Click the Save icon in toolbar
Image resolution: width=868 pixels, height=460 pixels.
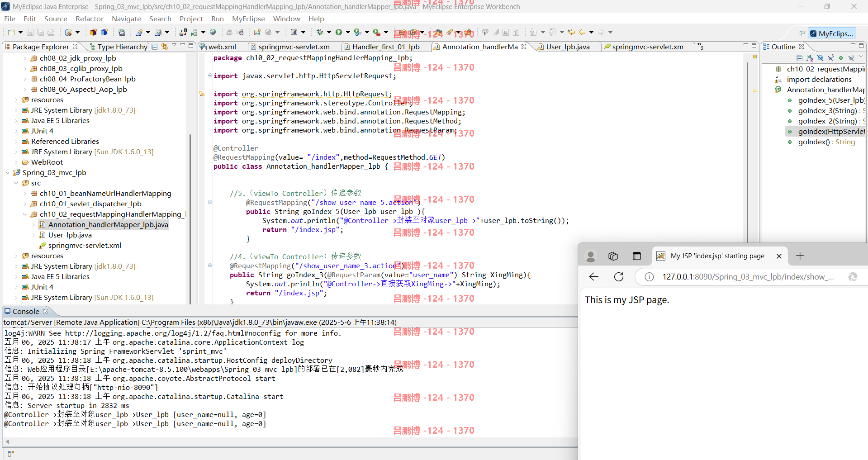[30, 32]
